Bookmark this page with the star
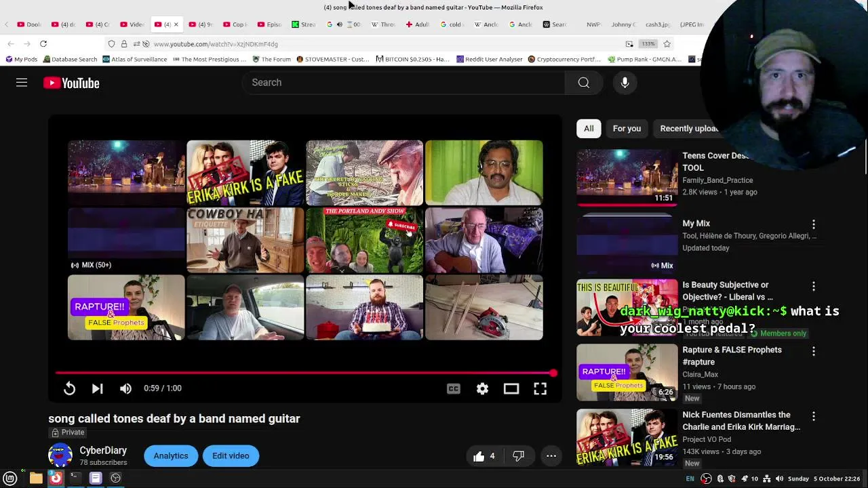This screenshot has width=868, height=488. click(x=667, y=44)
